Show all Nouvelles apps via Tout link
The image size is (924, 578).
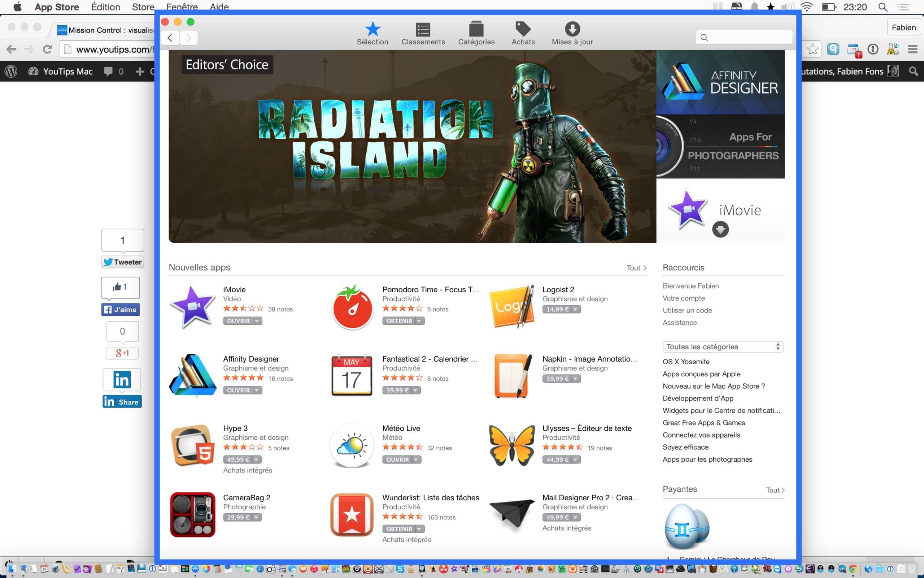pyautogui.click(x=636, y=268)
